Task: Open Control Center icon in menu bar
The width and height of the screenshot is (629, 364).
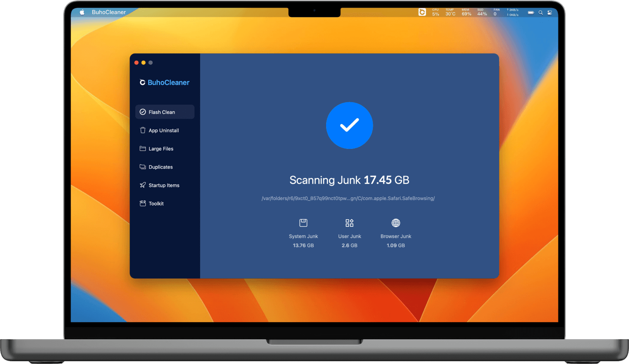Action: [x=550, y=12]
